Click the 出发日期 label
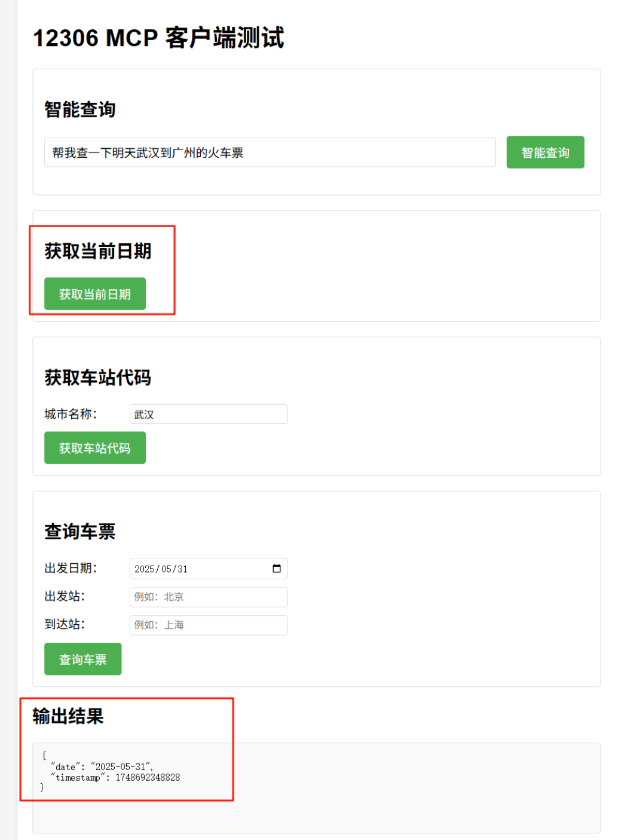Screen dimensions: 640x840 (71, 568)
